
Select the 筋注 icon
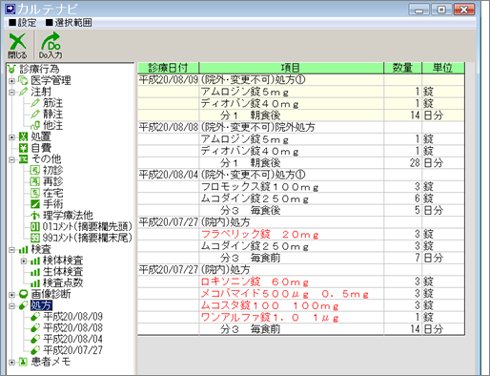tap(35, 103)
